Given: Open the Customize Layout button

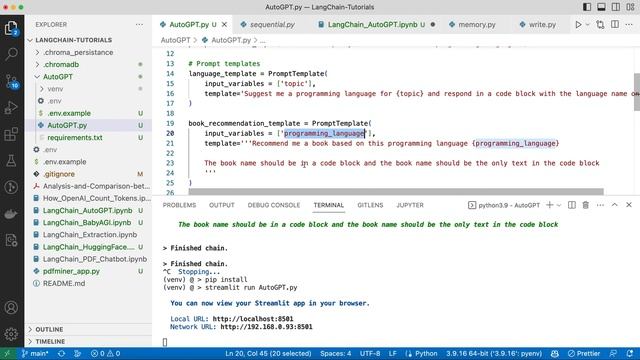Looking at the screenshot, I should pyautogui.click(x=629, y=7).
